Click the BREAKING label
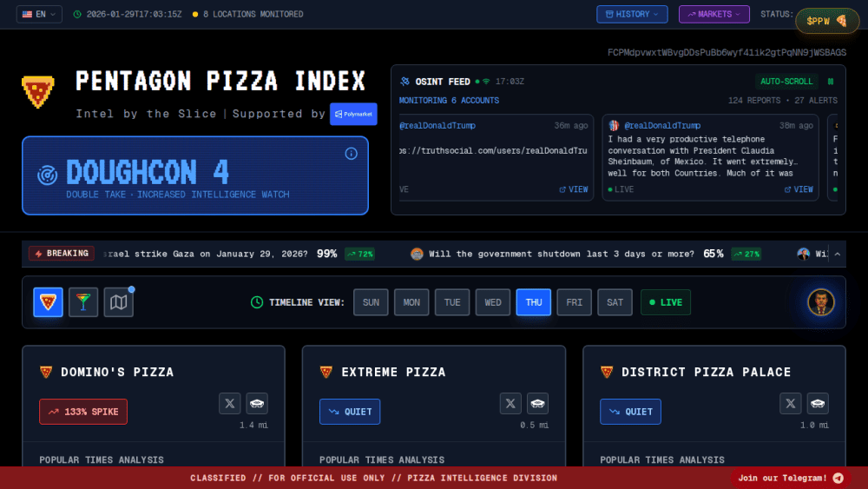 click(62, 254)
